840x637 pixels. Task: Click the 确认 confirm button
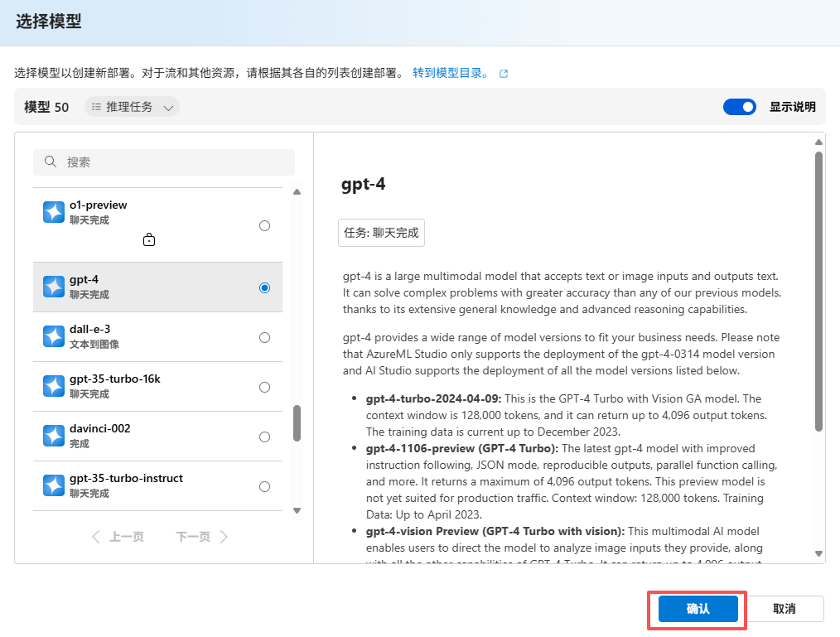(697, 608)
